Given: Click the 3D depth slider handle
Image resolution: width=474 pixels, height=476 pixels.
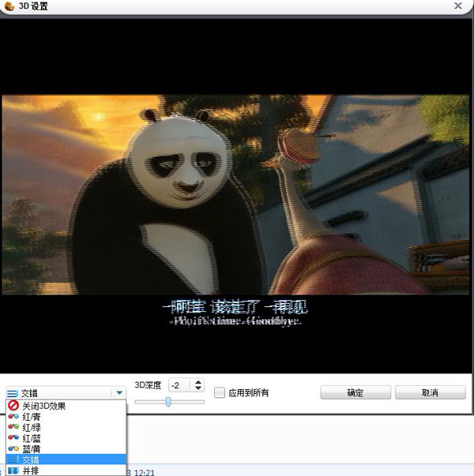Looking at the screenshot, I should coord(168,402).
